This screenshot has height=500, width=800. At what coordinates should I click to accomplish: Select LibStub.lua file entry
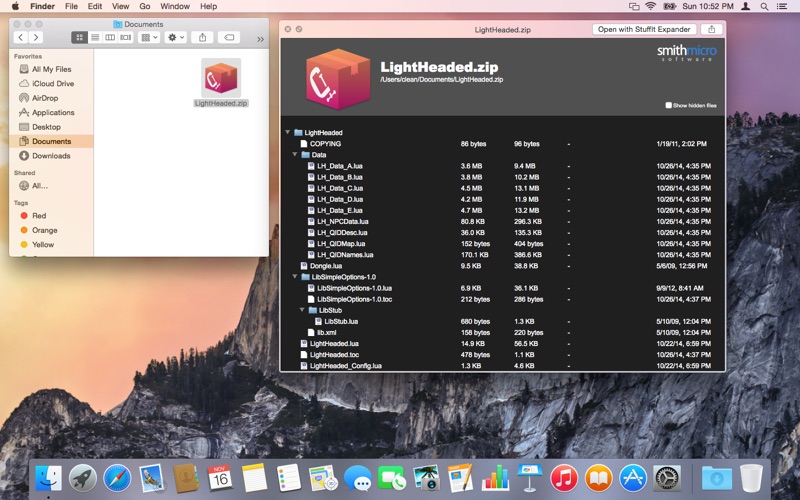[x=341, y=321]
